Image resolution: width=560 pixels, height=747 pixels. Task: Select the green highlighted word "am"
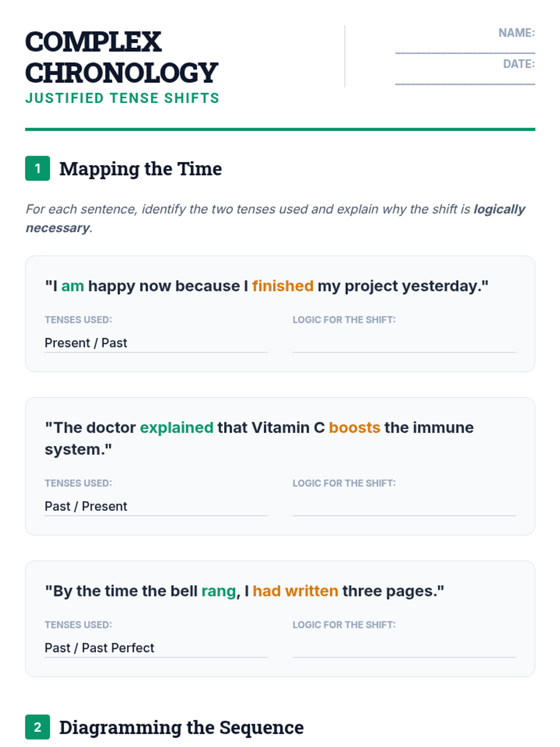click(72, 286)
